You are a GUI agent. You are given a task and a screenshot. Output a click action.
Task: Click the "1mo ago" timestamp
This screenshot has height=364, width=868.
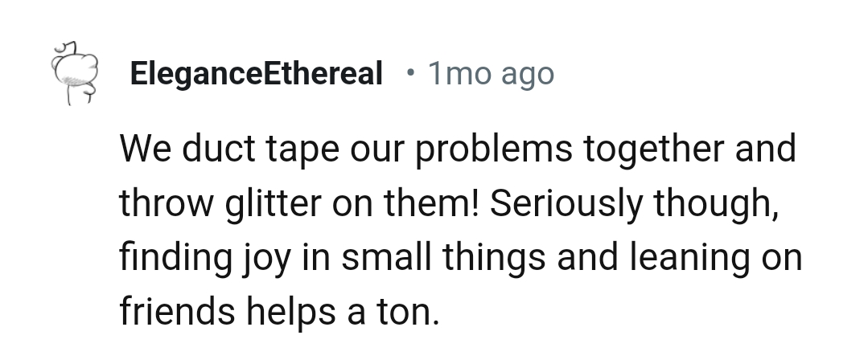[491, 75]
